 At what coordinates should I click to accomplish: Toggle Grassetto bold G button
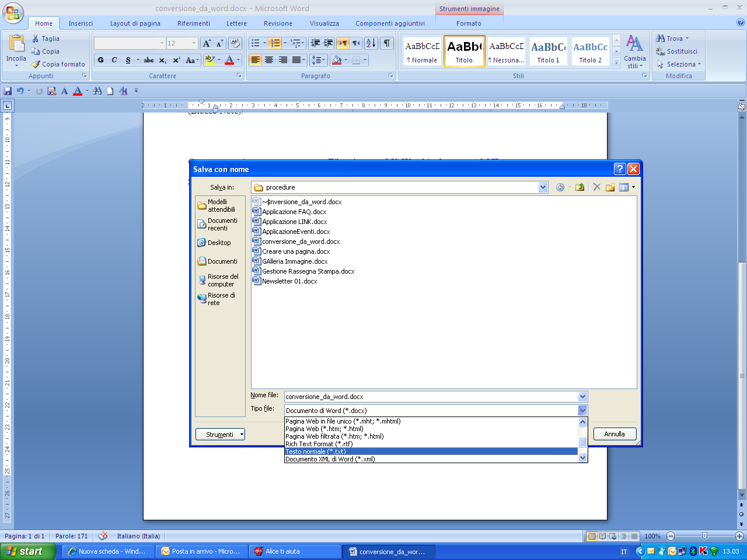point(101,60)
